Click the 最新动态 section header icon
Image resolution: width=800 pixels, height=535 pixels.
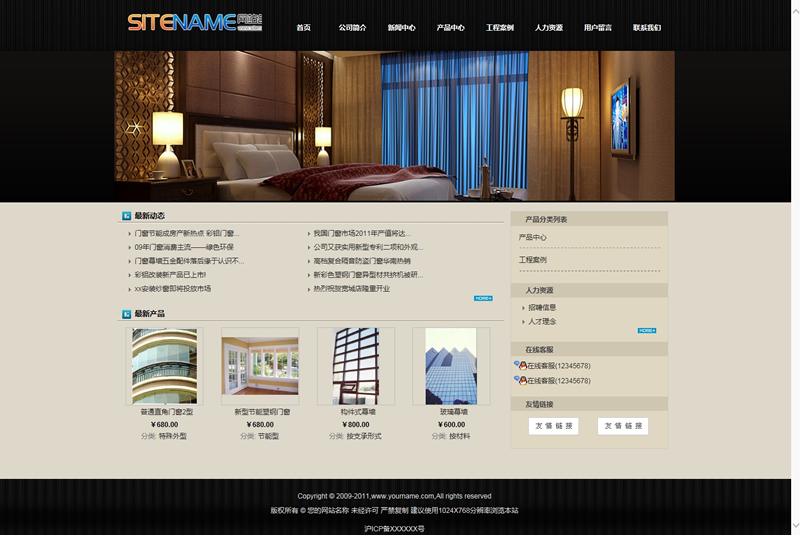[126, 215]
